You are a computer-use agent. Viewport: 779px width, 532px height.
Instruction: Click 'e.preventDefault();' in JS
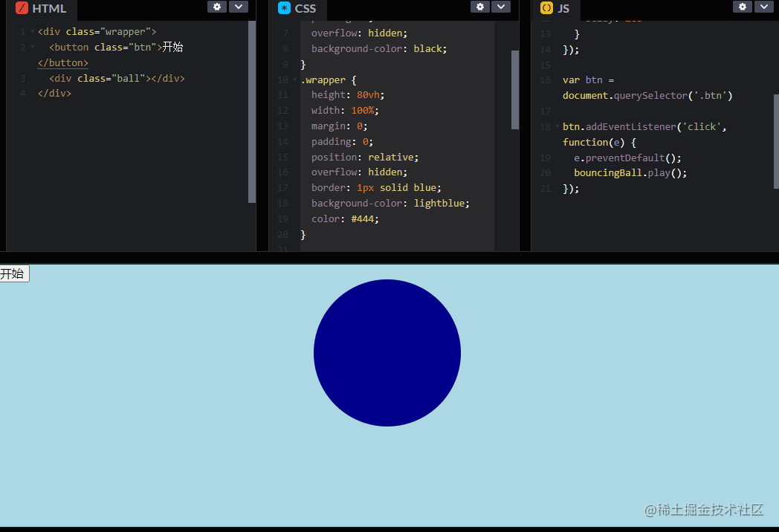pos(627,158)
